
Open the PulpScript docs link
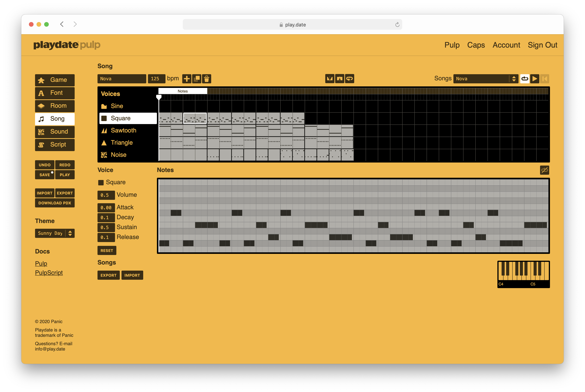point(49,273)
